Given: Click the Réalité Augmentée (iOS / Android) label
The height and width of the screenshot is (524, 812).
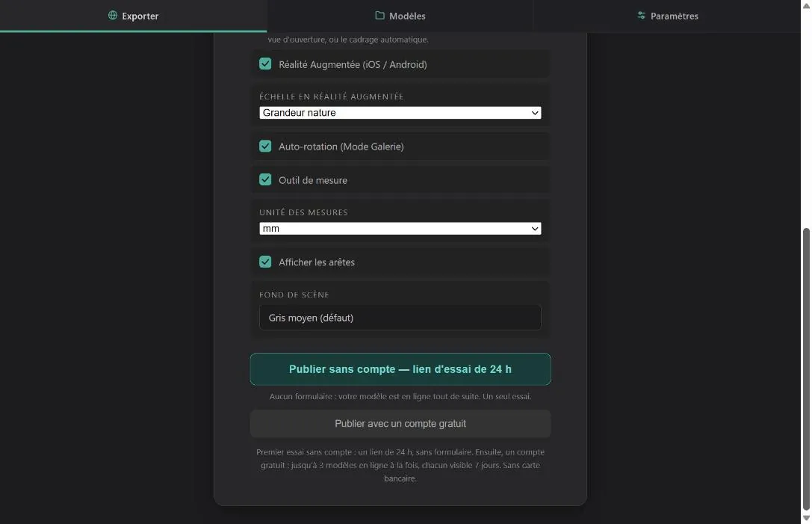Looking at the screenshot, I should (x=353, y=64).
